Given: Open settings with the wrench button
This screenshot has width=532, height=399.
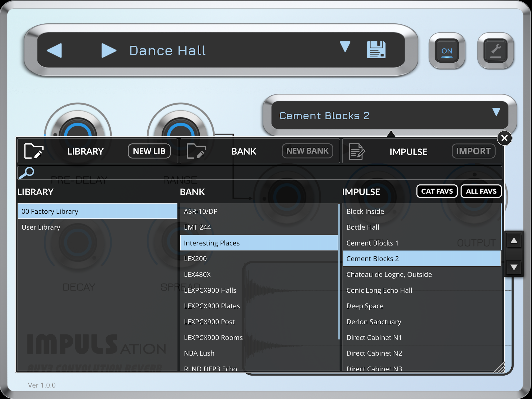Looking at the screenshot, I should click(495, 51).
